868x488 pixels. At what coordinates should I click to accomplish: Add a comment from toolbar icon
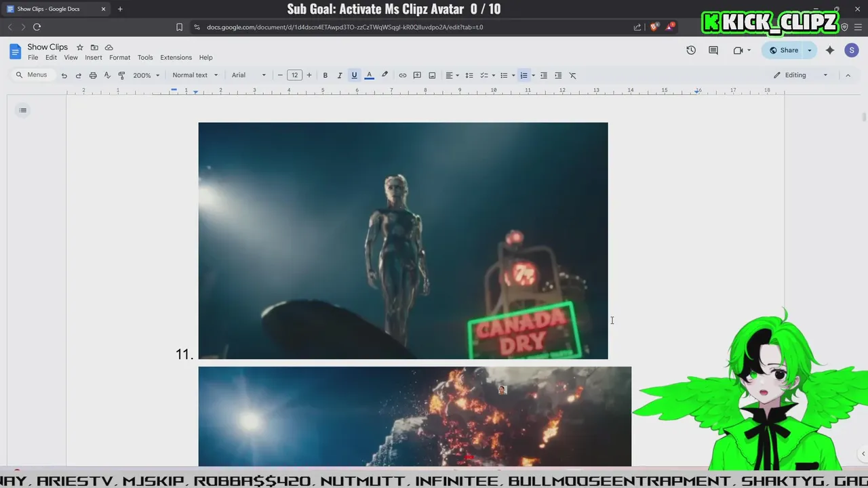tap(417, 75)
